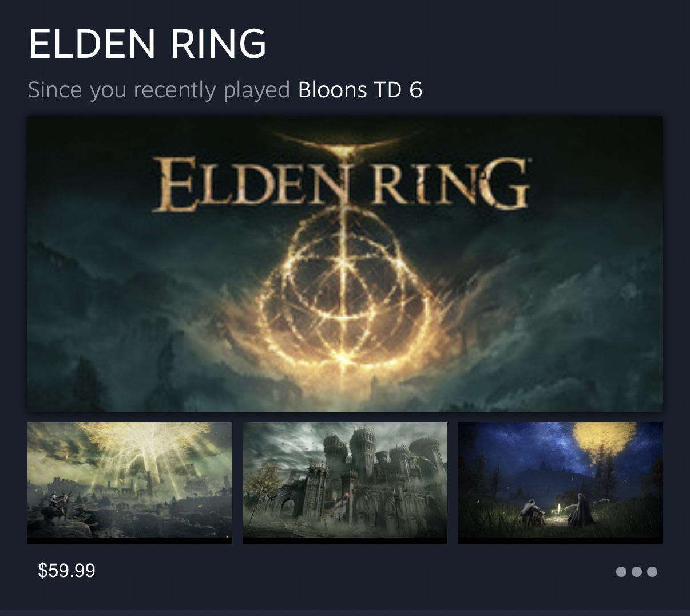
Task: Open the three-dot more options menu
Action: (x=637, y=571)
